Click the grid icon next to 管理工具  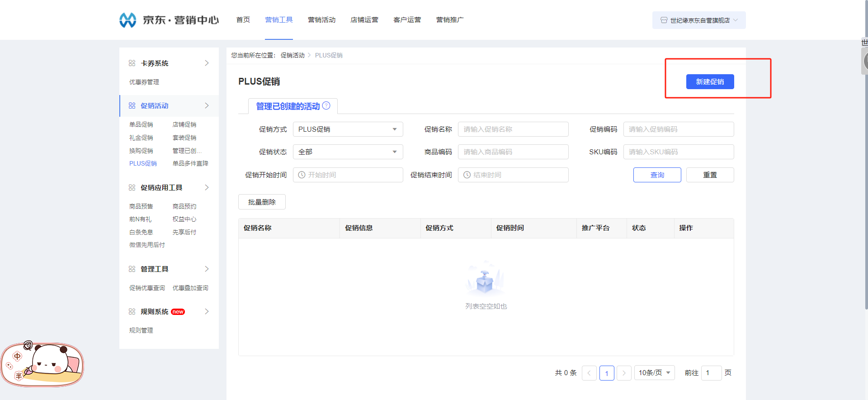tap(132, 269)
